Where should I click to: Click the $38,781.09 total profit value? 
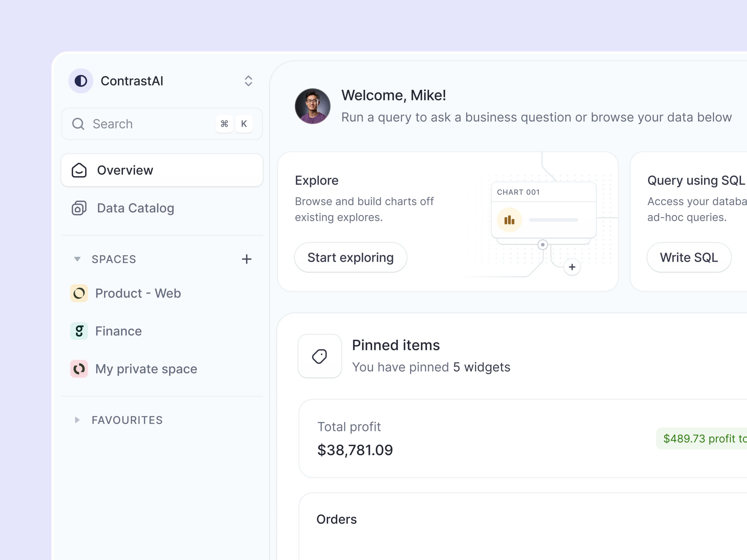click(355, 450)
